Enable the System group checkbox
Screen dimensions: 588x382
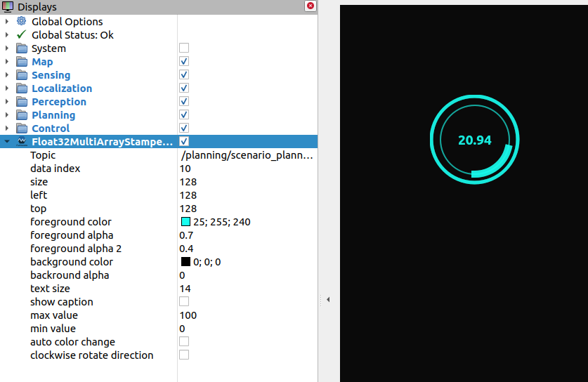tap(184, 48)
